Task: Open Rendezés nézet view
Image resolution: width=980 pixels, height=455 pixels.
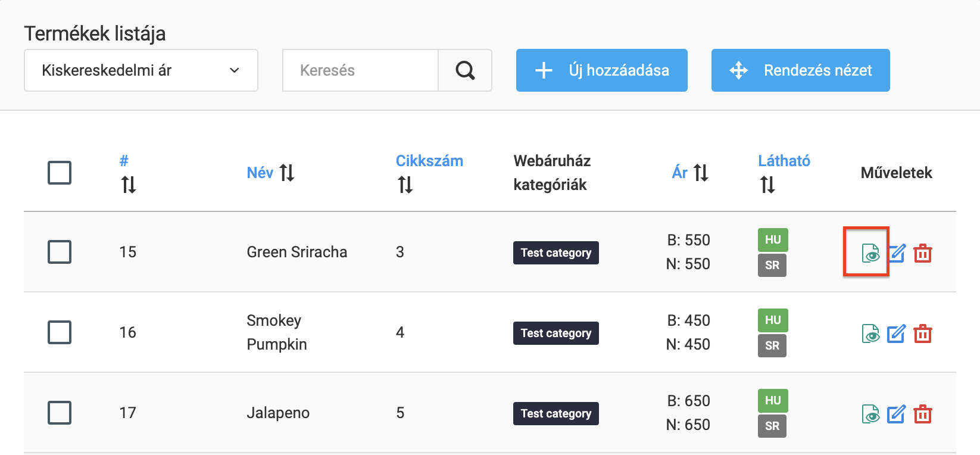Action: pos(800,70)
